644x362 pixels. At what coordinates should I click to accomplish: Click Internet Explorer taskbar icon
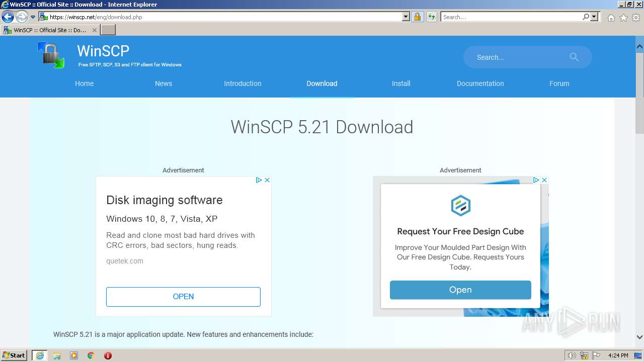(x=40, y=355)
